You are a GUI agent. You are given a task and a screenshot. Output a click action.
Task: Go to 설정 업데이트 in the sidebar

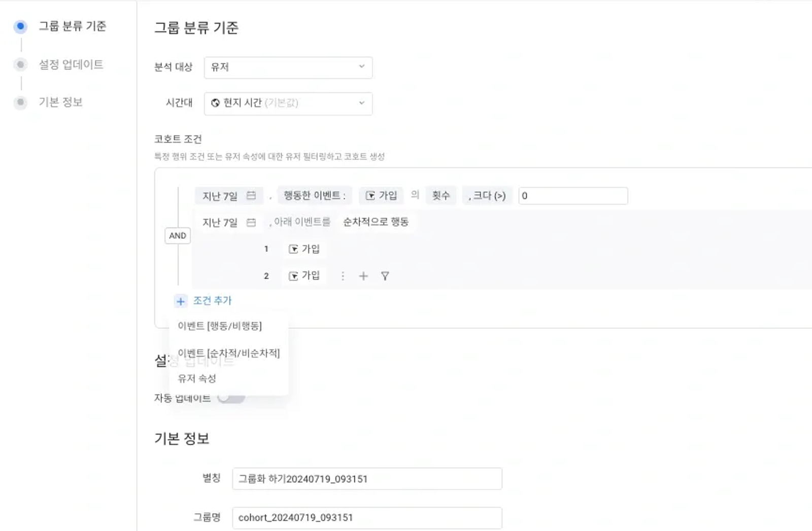[71, 64]
